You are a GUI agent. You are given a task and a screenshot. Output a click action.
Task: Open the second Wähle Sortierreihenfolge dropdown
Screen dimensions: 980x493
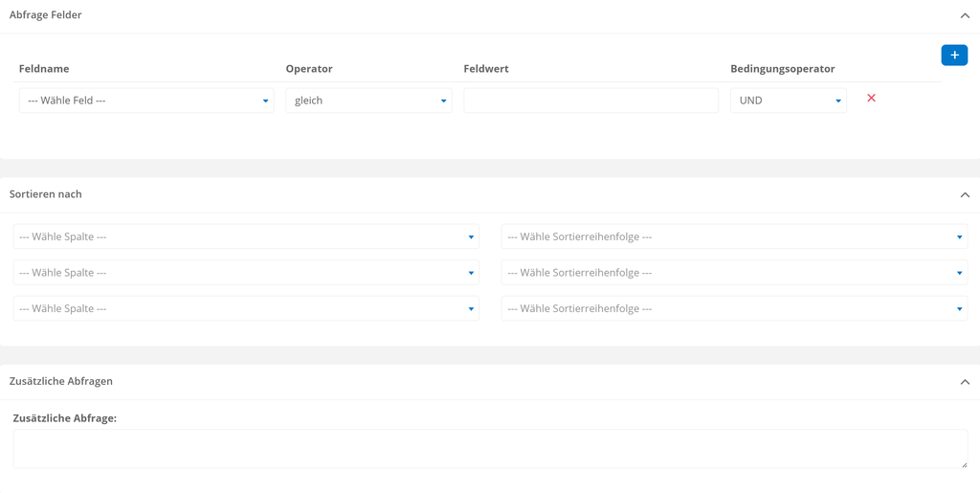click(x=734, y=273)
